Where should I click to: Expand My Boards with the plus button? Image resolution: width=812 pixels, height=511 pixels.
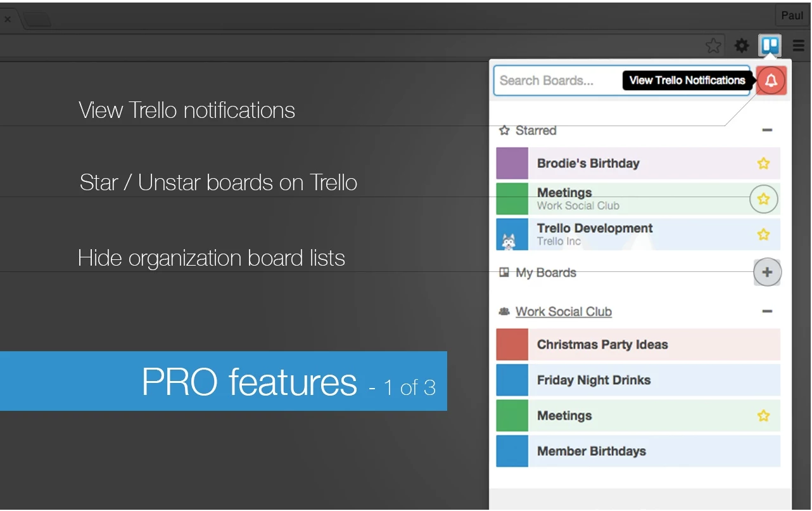(767, 272)
